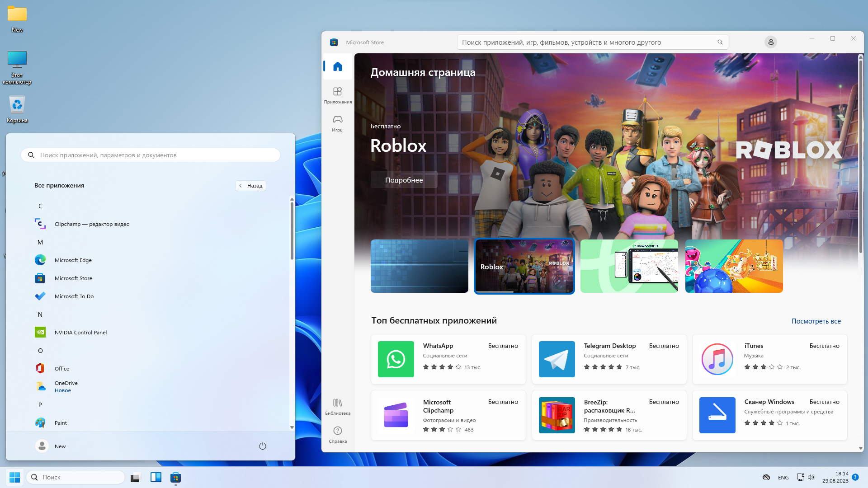Open the Игры section in Store sidebar

(x=337, y=123)
